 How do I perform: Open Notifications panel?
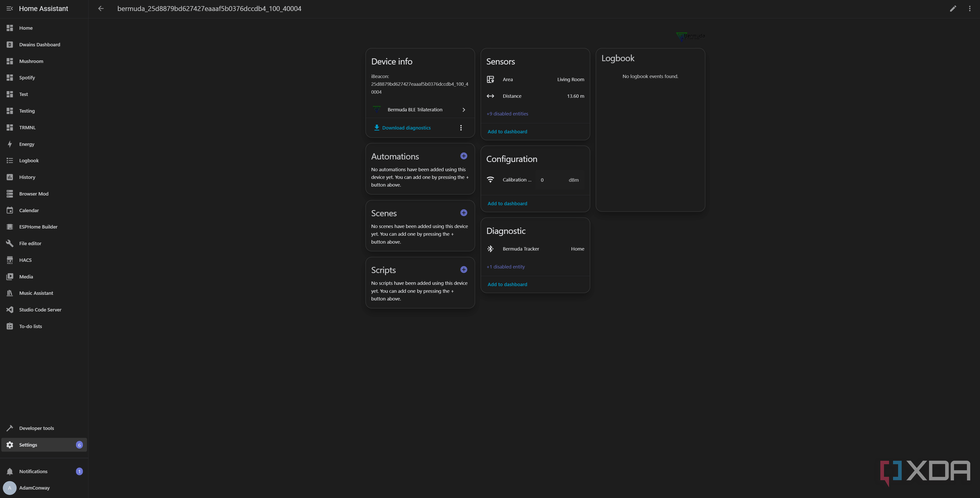click(x=44, y=471)
